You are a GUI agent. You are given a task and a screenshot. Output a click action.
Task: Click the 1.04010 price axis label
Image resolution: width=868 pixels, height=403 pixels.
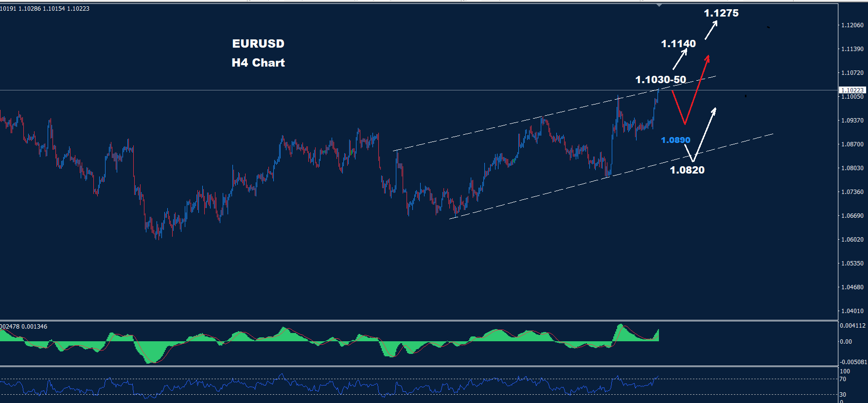coord(852,311)
